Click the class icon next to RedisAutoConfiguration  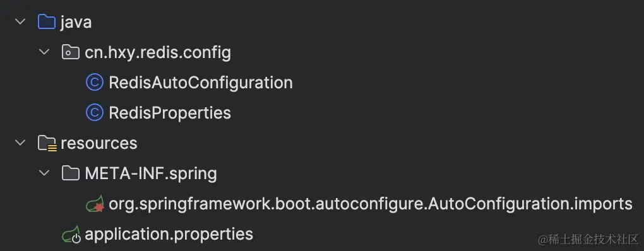(x=95, y=83)
